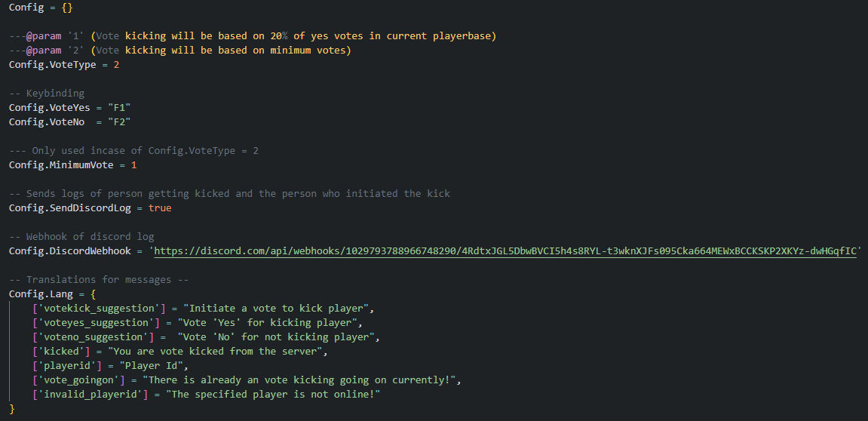Click the opening brace of Config.Lang
868x421 pixels.
point(93,293)
